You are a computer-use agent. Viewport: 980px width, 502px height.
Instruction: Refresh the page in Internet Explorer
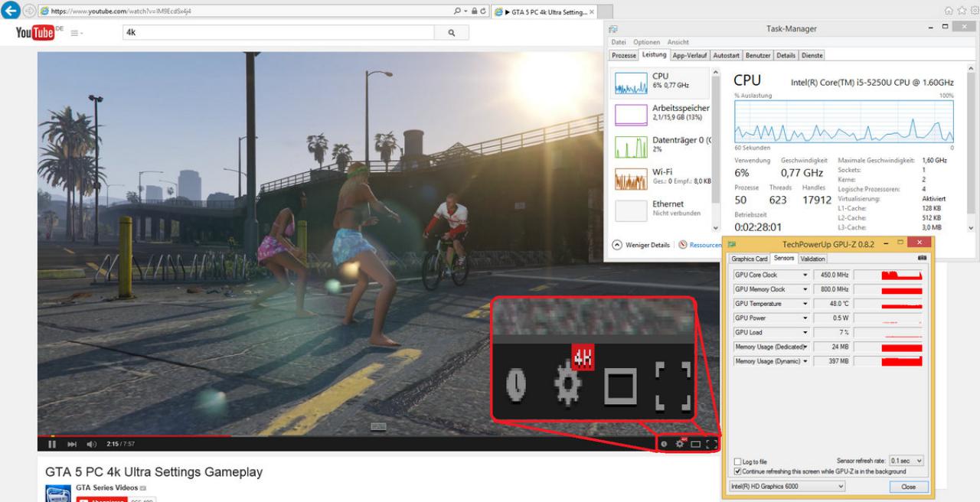click(x=484, y=11)
